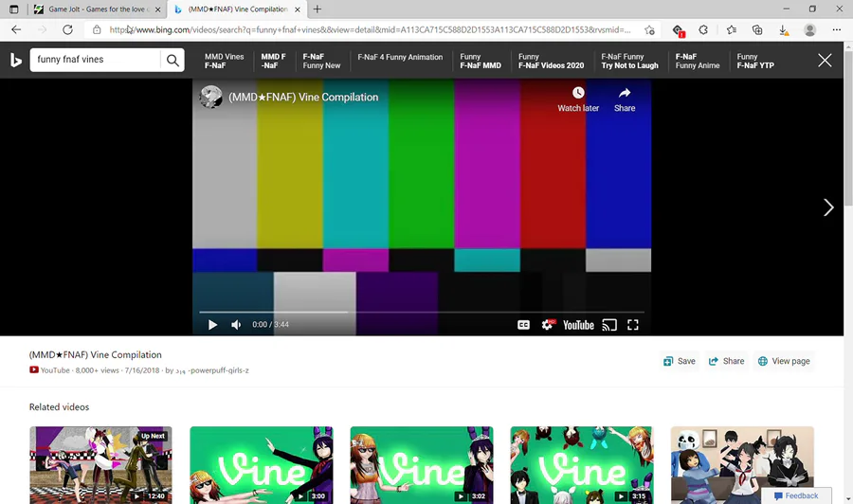853x504 pixels.
Task: Close the video detail view
Action: (x=825, y=61)
